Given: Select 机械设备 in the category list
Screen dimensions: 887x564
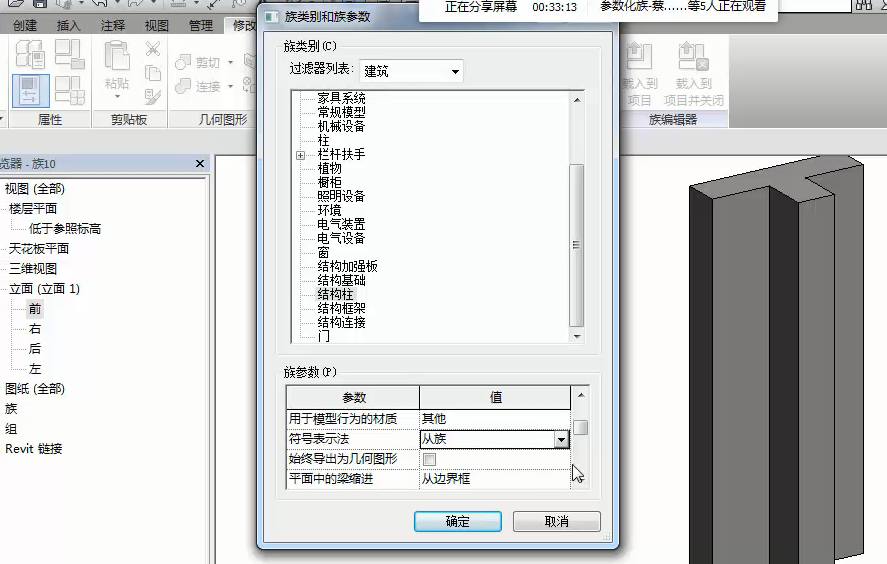Looking at the screenshot, I should (x=341, y=126).
